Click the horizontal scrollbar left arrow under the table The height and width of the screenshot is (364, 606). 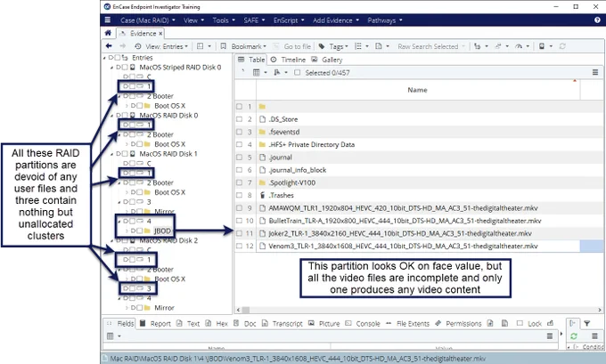click(238, 310)
